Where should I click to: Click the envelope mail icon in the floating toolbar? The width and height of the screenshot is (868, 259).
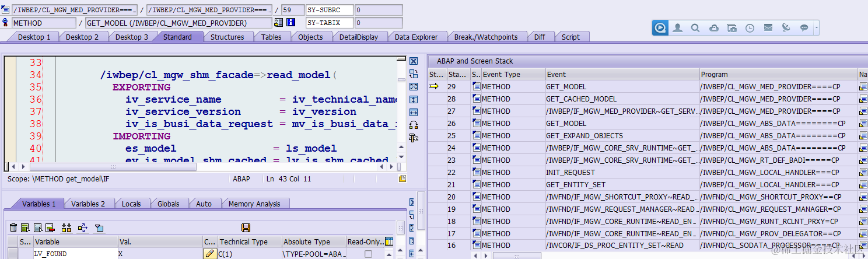tap(768, 27)
